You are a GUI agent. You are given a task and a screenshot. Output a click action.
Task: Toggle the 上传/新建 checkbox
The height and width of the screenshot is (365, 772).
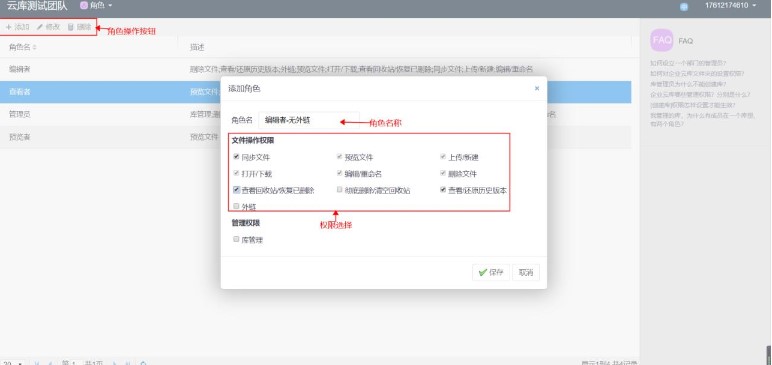(x=443, y=157)
